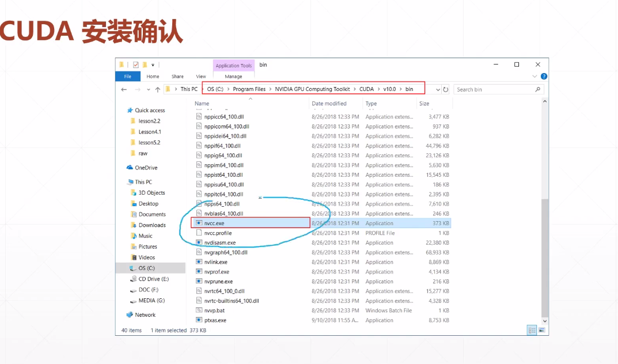Screen dimensions: 618x364
Task: Sort by Date modified column
Action: coord(329,104)
